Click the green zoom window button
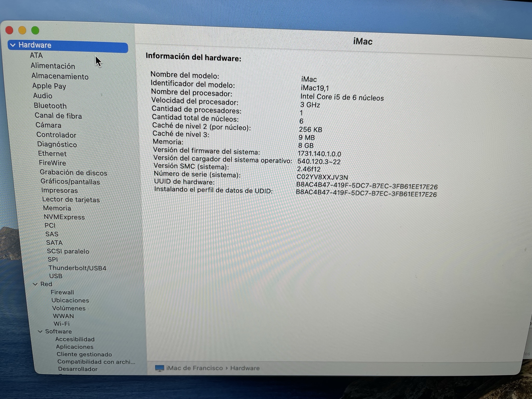The image size is (532, 399). [35, 30]
